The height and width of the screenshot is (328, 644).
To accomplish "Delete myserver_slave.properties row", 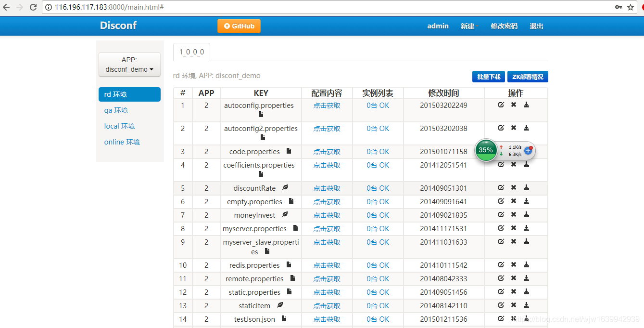I will click(x=514, y=241).
